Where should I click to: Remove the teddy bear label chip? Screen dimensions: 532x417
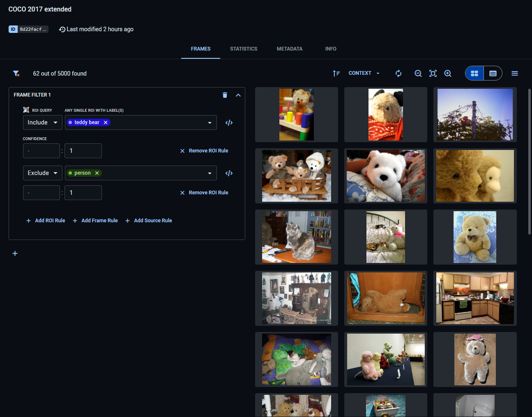point(106,122)
